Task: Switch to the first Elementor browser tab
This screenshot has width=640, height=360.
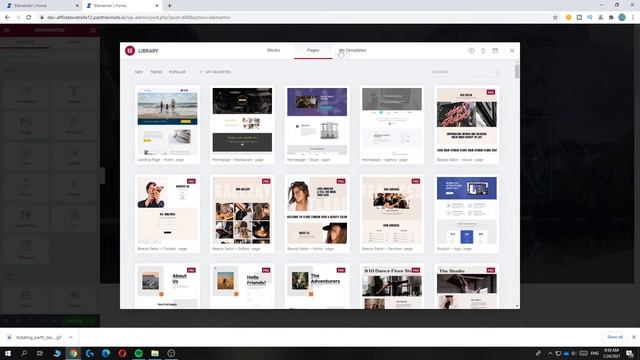Action: point(41,6)
